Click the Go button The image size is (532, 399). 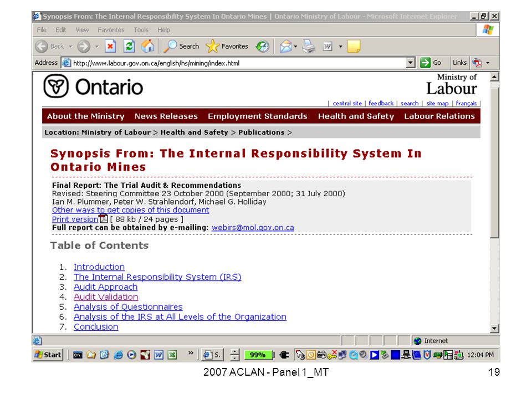click(431, 63)
